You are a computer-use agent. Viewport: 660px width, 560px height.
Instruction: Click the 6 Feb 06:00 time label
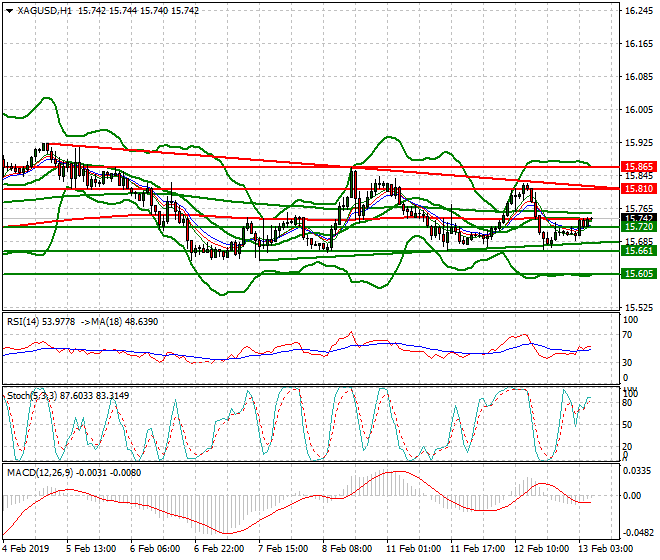(155, 549)
